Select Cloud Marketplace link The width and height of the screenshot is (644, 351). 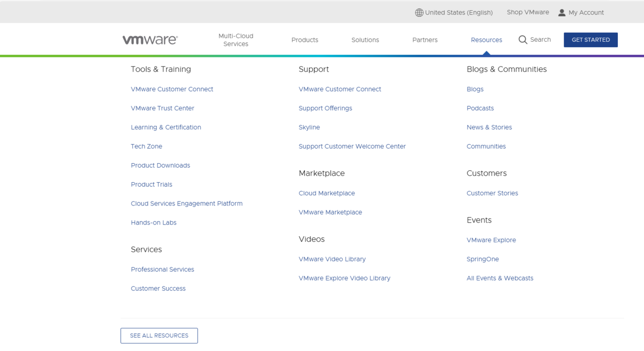click(327, 193)
